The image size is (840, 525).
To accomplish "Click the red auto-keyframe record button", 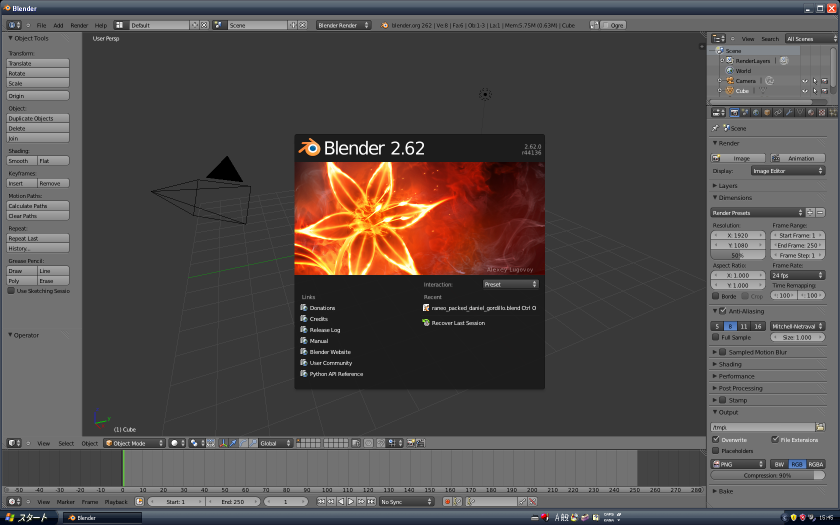I will click(447, 501).
